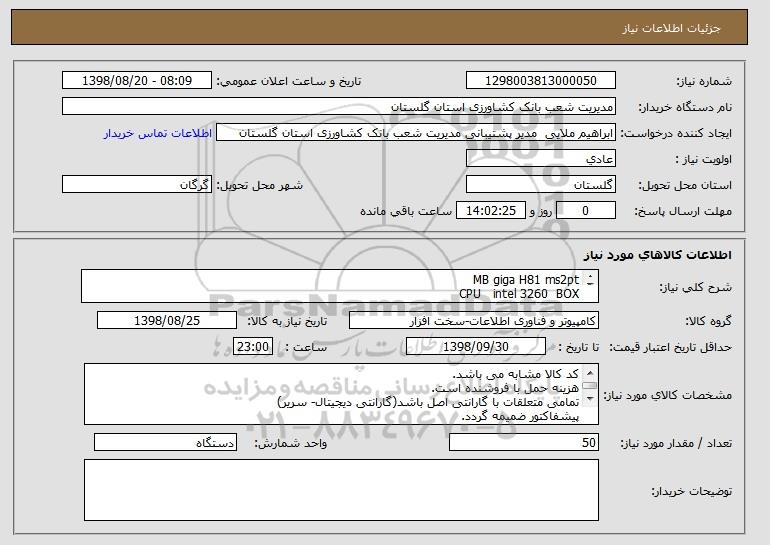Screen dimensions: 770x545
Task: Click the need number field 1298003813000050
Action: pyautogui.click(x=541, y=81)
